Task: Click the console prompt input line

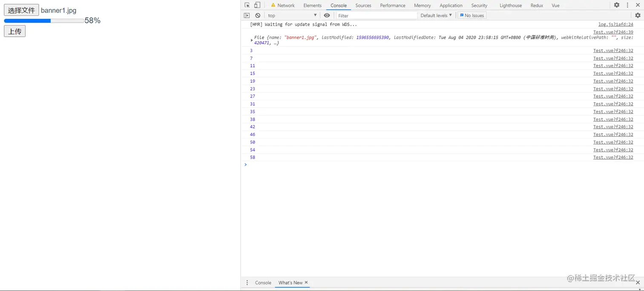Action: (443, 165)
